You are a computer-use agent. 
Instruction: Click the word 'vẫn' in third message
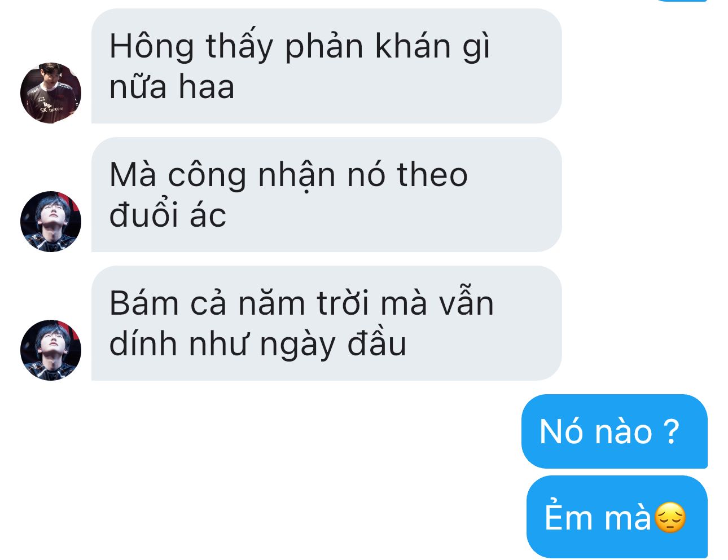pyautogui.click(x=466, y=302)
